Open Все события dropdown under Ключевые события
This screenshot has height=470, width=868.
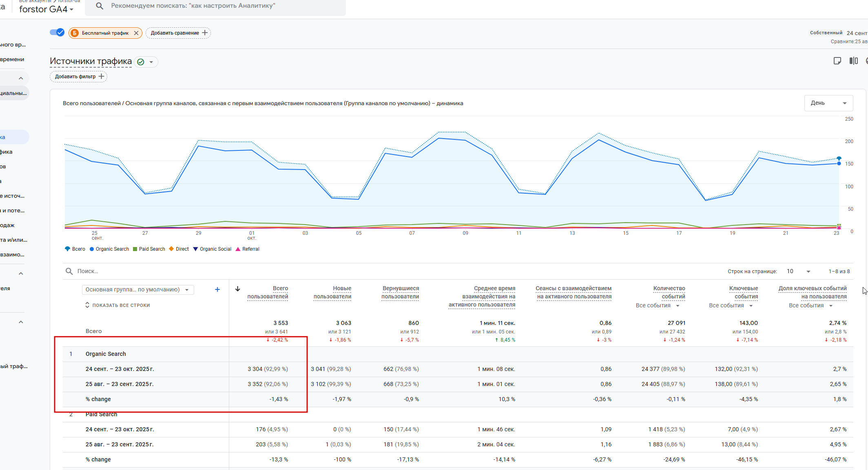[x=731, y=306]
